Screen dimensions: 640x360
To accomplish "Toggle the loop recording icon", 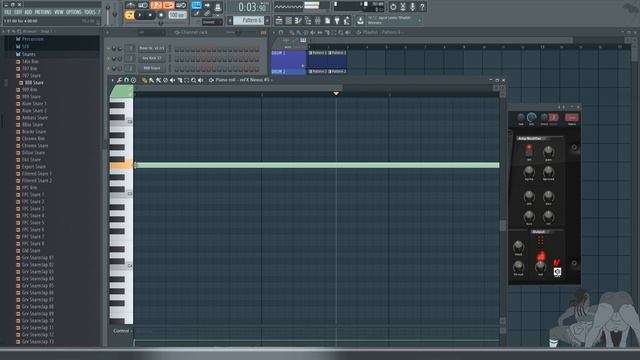I will (x=181, y=5).
